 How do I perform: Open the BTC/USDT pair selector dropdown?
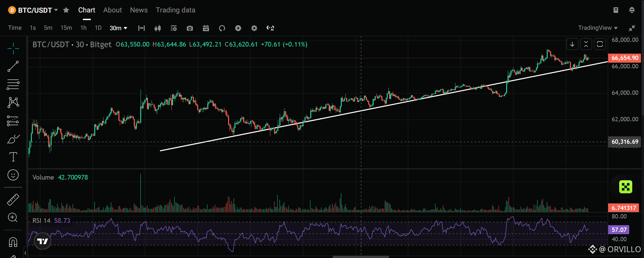[x=33, y=10]
